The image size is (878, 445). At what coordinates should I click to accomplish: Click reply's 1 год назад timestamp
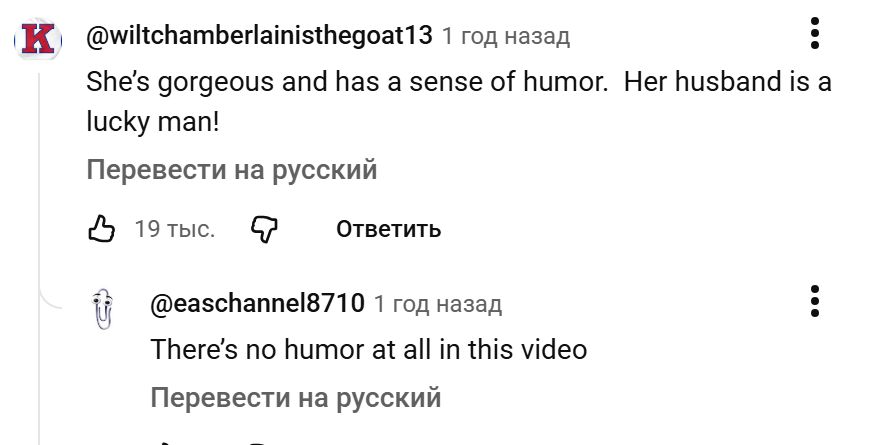[438, 303]
